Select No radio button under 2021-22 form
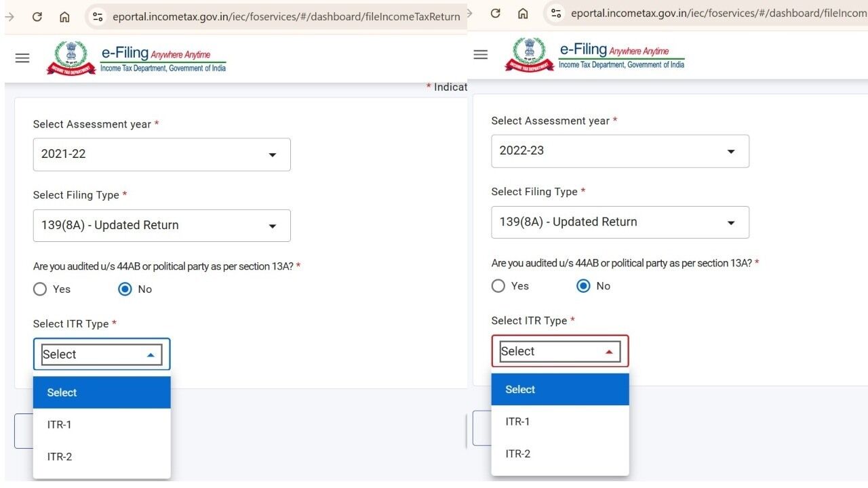Viewport: 868px width, 488px height. coord(125,289)
